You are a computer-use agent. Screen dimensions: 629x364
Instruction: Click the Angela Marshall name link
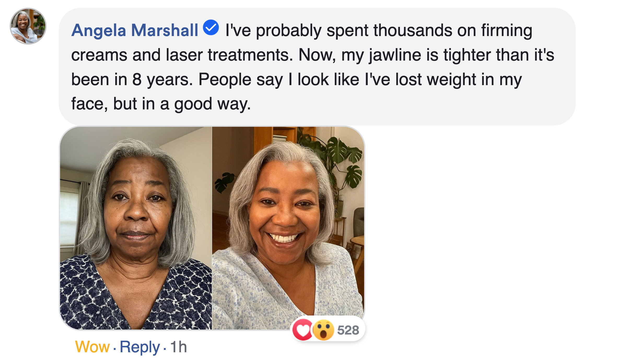tap(135, 30)
